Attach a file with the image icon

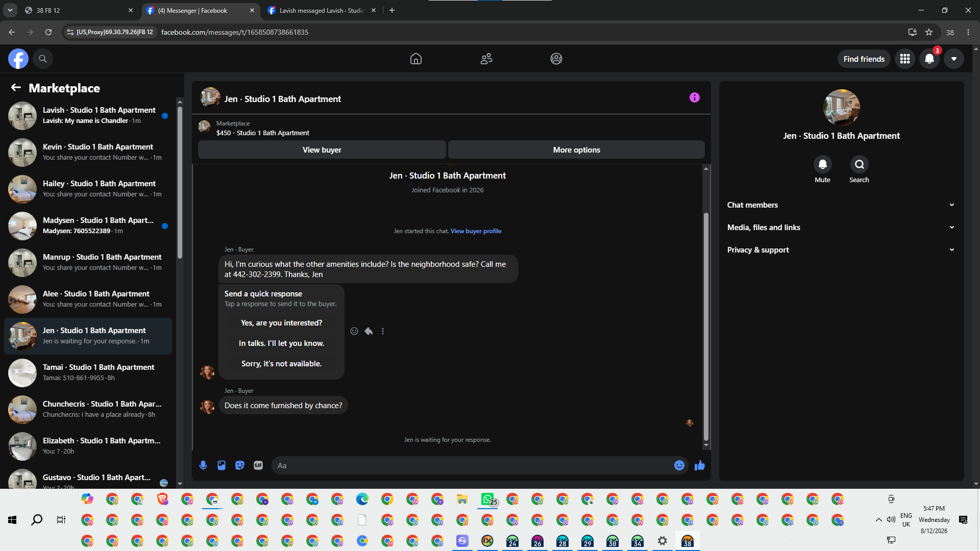(222, 465)
